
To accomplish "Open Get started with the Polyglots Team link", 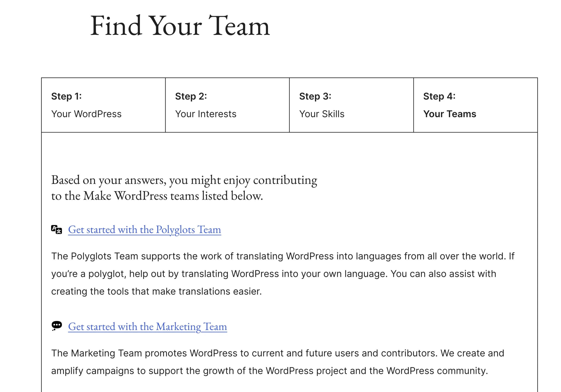I will tap(145, 230).
